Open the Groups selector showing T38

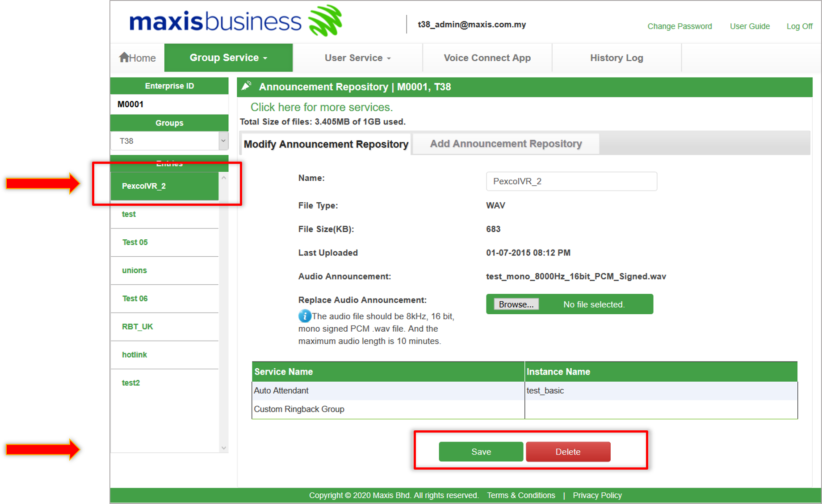(169, 141)
